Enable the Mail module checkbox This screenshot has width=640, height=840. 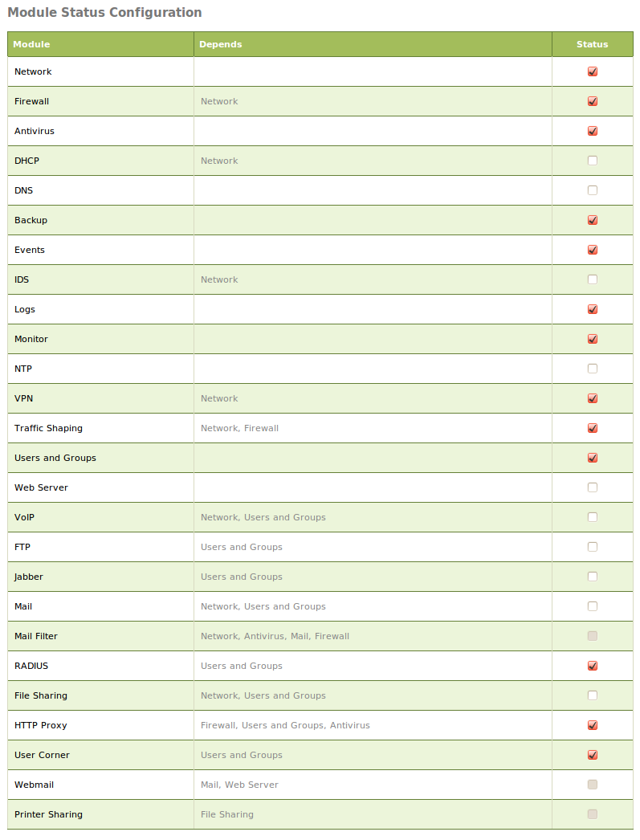(x=593, y=606)
